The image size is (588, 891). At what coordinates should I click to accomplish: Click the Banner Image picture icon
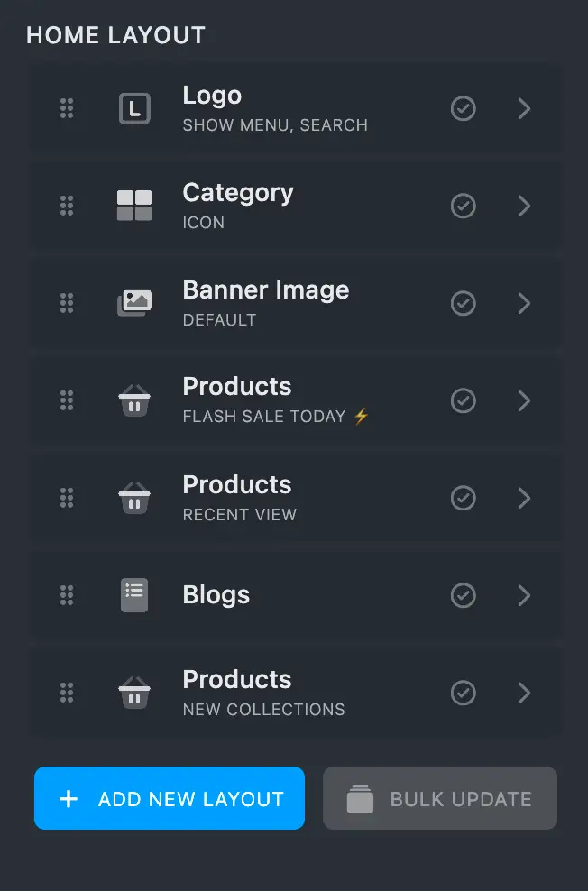[134, 302]
